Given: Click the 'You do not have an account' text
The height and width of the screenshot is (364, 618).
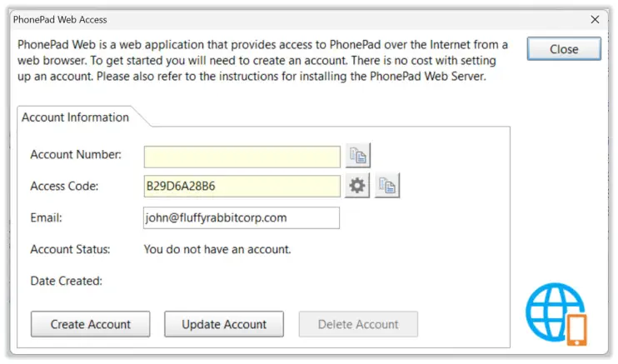Looking at the screenshot, I should (217, 249).
